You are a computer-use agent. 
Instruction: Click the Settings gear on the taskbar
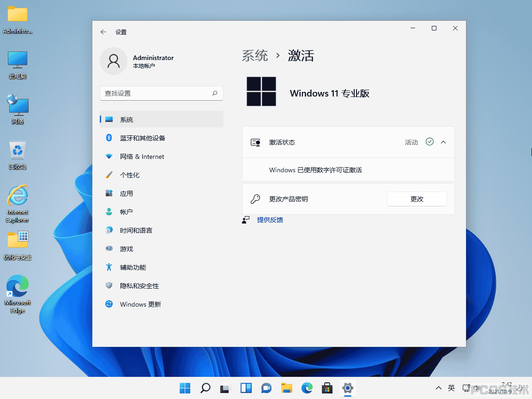click(x=347, y=388)
